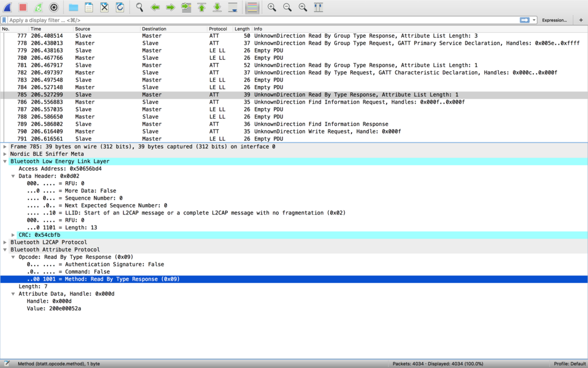Zoom in on main window text
This screenshot has height=368, width=588.
pyautogui.click(x=272, y=7)
